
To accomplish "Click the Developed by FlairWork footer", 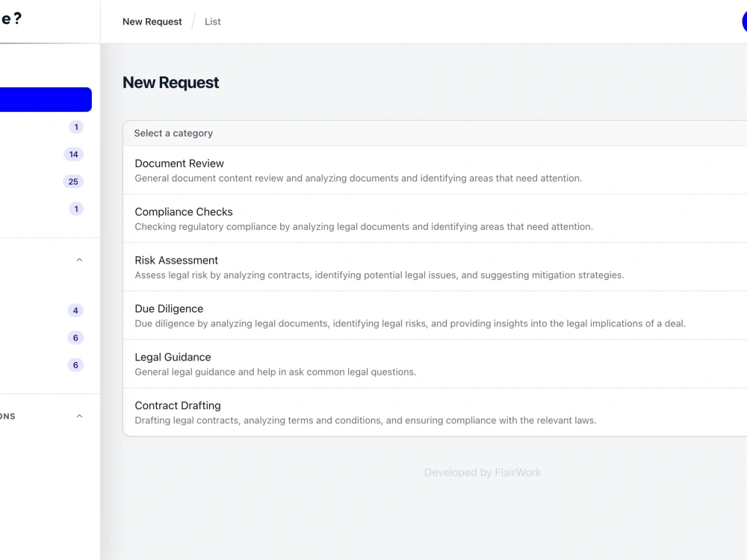I will (483, 473).
